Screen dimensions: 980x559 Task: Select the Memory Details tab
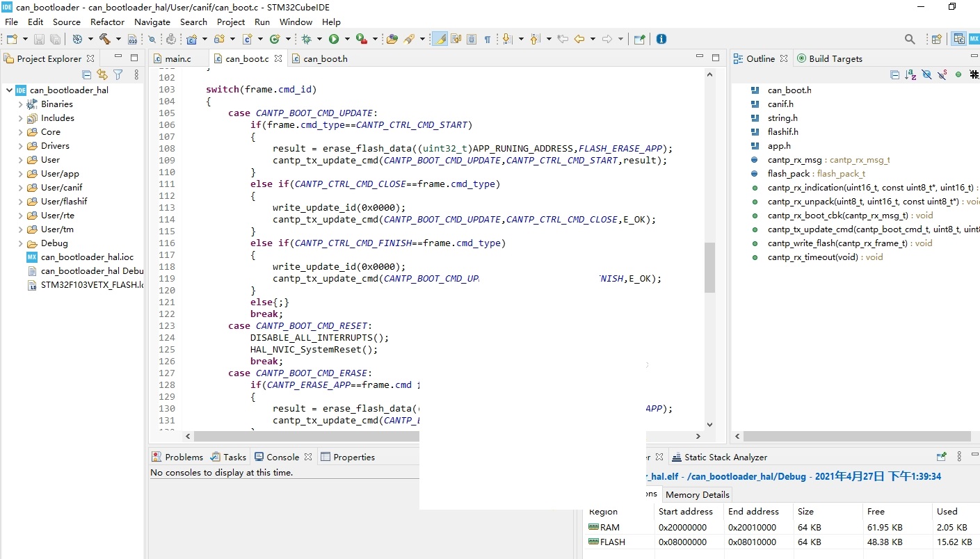click(x=697, y=494)
